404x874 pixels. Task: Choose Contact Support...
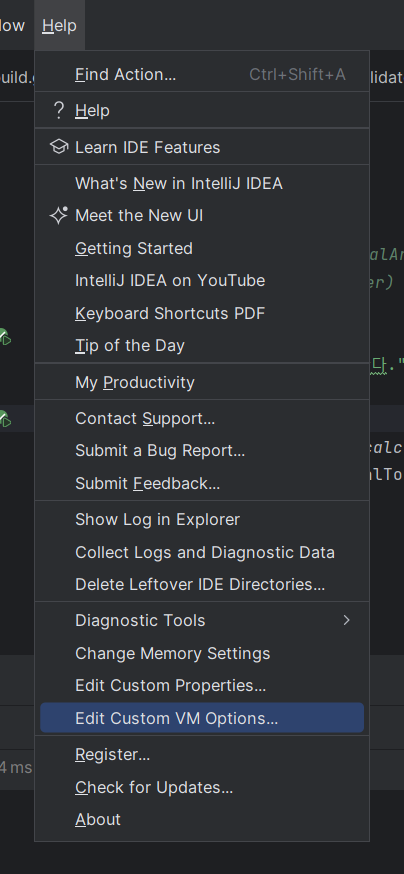pos(202,419)
